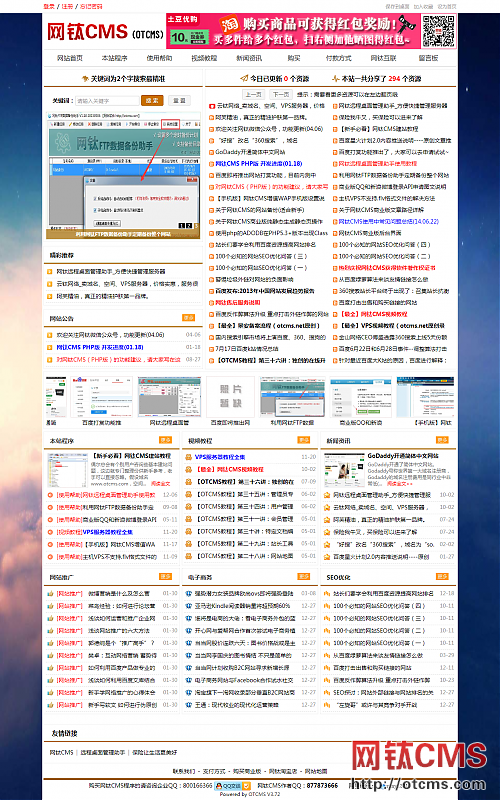
Task: Click 更多 in the 网站推广 section
Action: pyautogui.click(x=165, y=577)
